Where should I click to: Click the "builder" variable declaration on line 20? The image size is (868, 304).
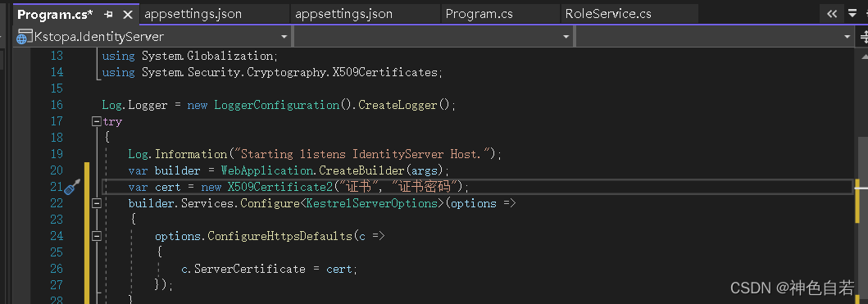tap(177, 170)
